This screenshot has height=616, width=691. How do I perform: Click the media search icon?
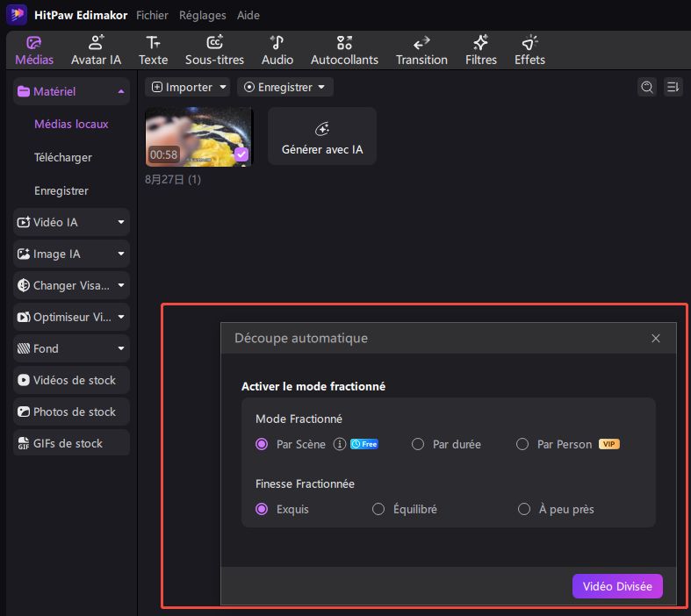point(646,87)
